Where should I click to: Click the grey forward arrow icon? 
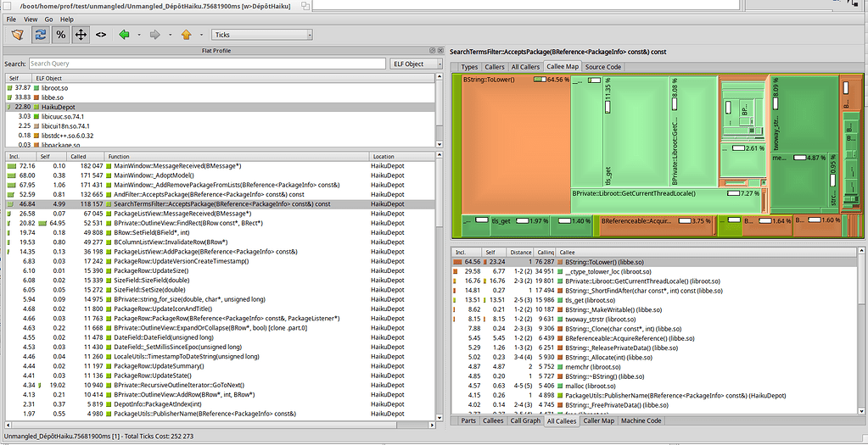tap(155, 34)
